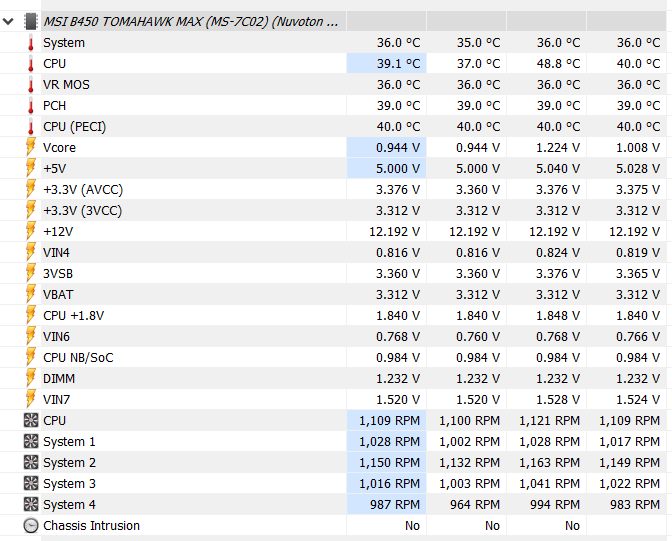Collapse the MSI B450 TOMAHAWK MAX sensor group
This screenshot has width=672, height=541.
point(9,21)
